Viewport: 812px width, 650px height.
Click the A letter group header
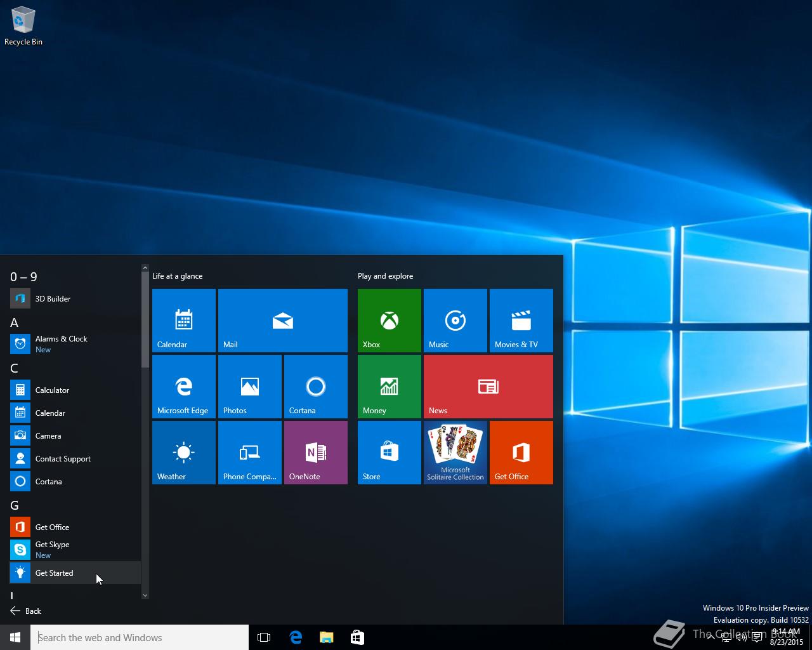(14, 322)
